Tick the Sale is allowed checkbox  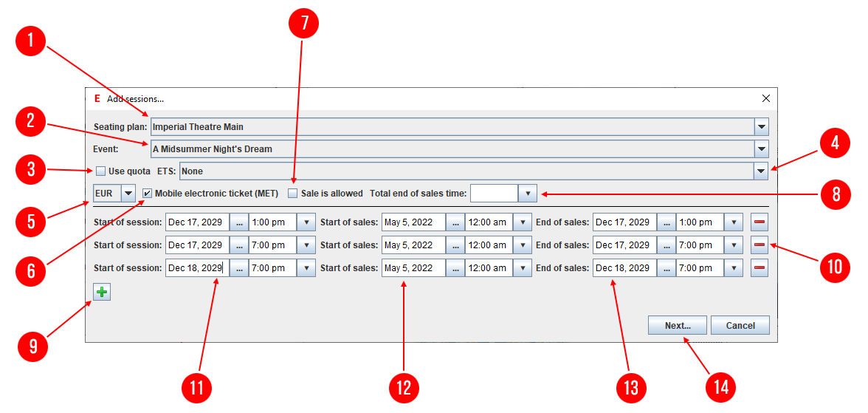click(293, 194)
